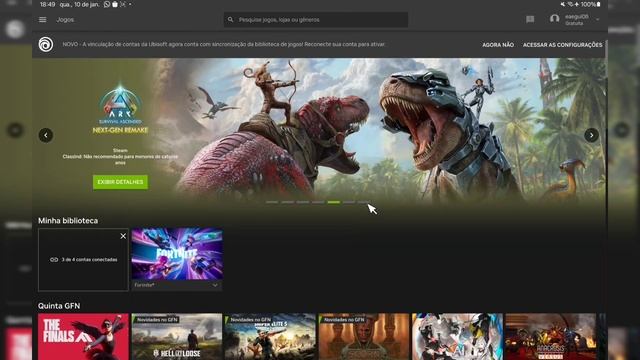The height and width of the screenshot is (360, 640).
Task: Click the 'Quinta GFN' section heading
Action: click(59, 306)
